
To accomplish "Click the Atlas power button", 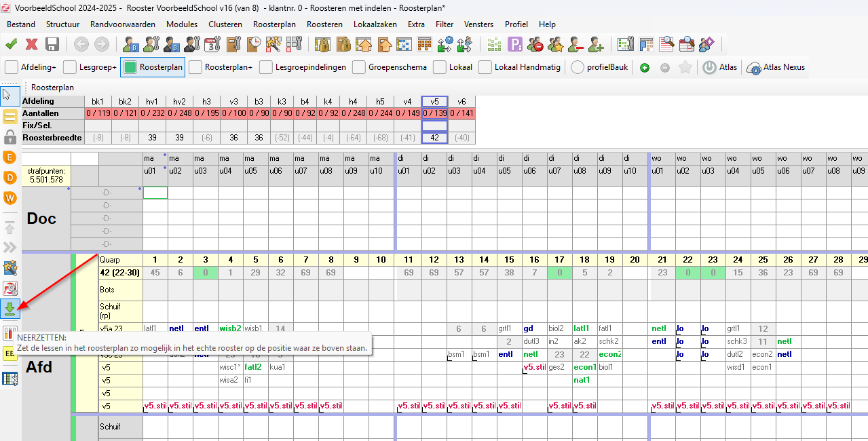I will [709, 68].
